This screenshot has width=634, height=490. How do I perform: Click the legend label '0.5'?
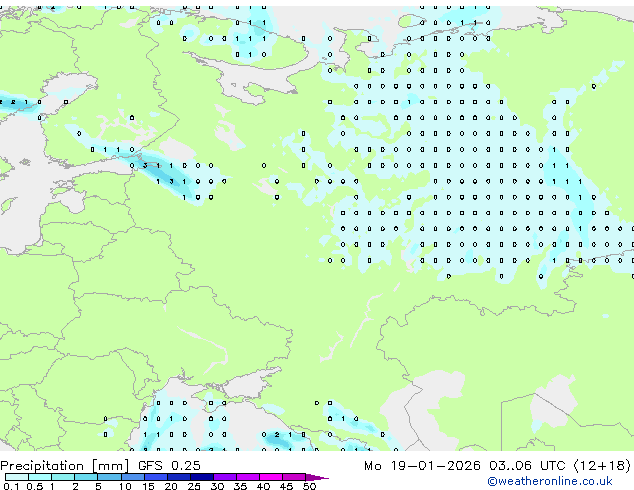coord(35,486)
